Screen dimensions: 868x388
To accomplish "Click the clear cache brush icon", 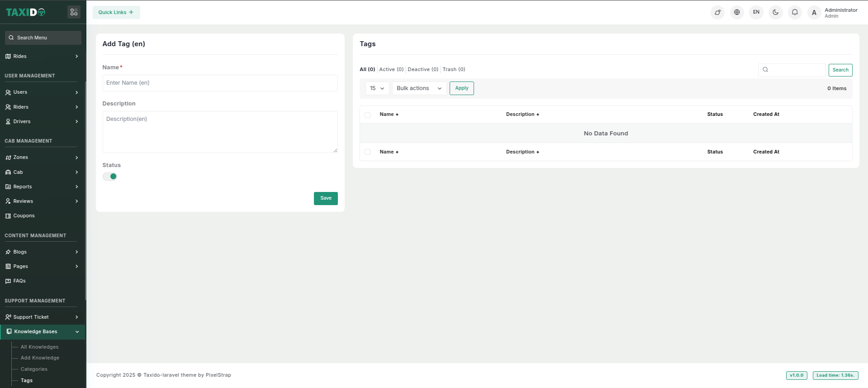I will [717, 12].
